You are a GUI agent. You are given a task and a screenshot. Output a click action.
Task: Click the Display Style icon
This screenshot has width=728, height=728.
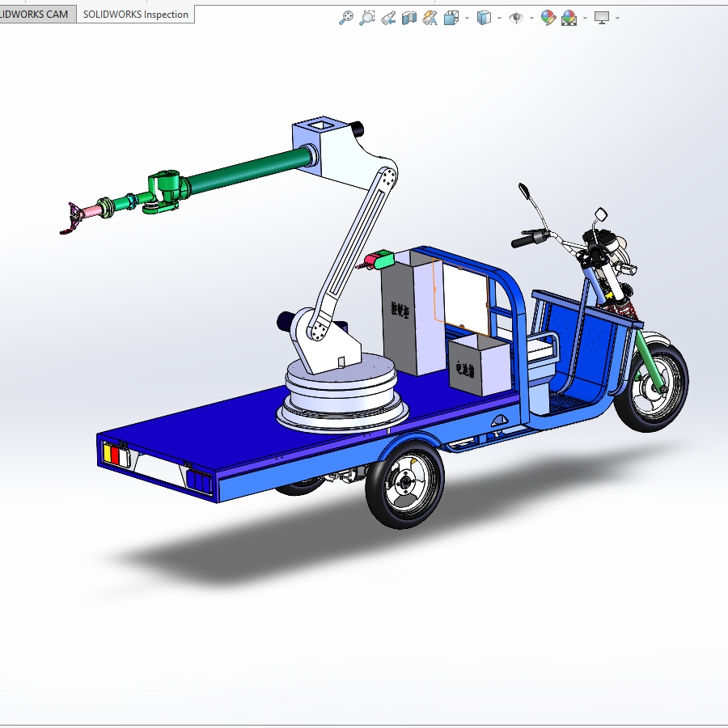pos(484,18)
